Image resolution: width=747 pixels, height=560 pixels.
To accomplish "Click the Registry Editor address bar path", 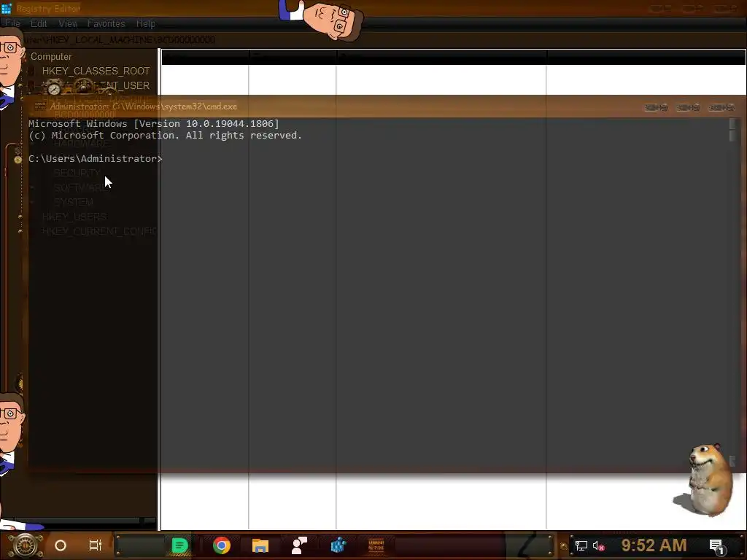I will pos(122,39).
